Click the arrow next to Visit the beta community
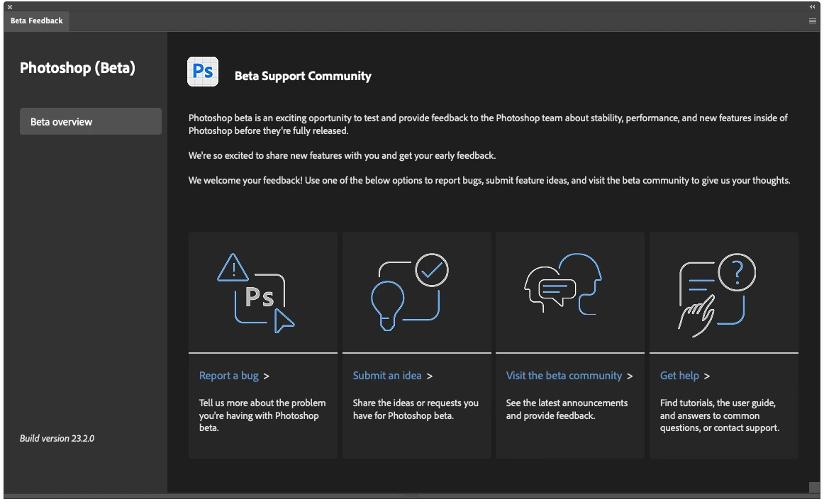The height and width of the screenshot is (504, 824). tap(630, 376)
